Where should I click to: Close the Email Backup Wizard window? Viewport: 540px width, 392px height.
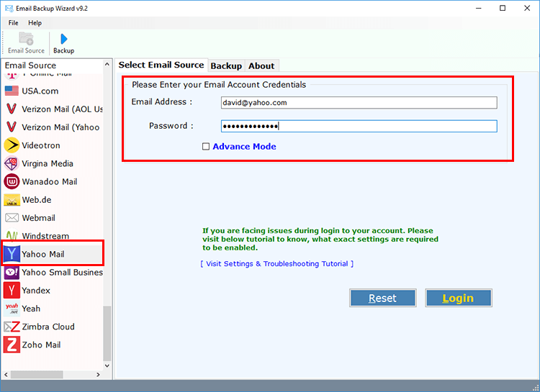527,8
